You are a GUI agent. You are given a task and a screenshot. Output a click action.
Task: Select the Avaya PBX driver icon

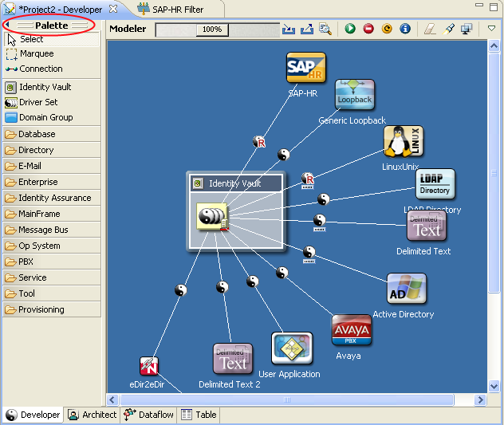[352, 330]
